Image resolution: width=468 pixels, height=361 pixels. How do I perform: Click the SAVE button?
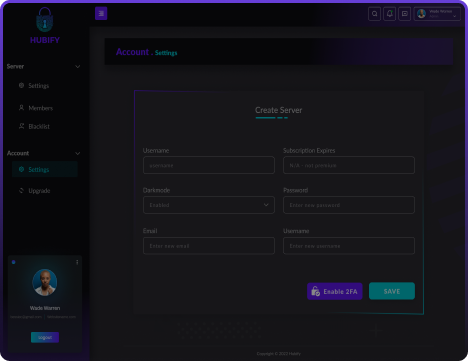click(x=392, y=291)
